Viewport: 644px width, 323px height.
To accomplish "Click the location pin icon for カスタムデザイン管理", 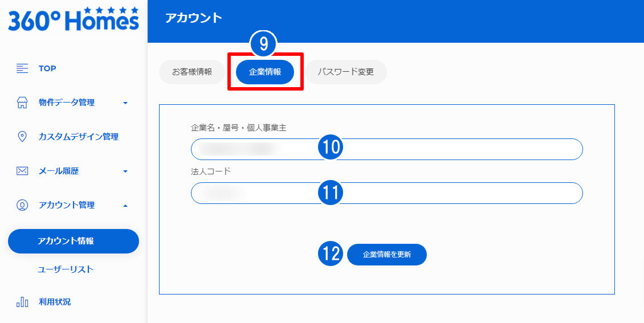I will tap(22, 137).
